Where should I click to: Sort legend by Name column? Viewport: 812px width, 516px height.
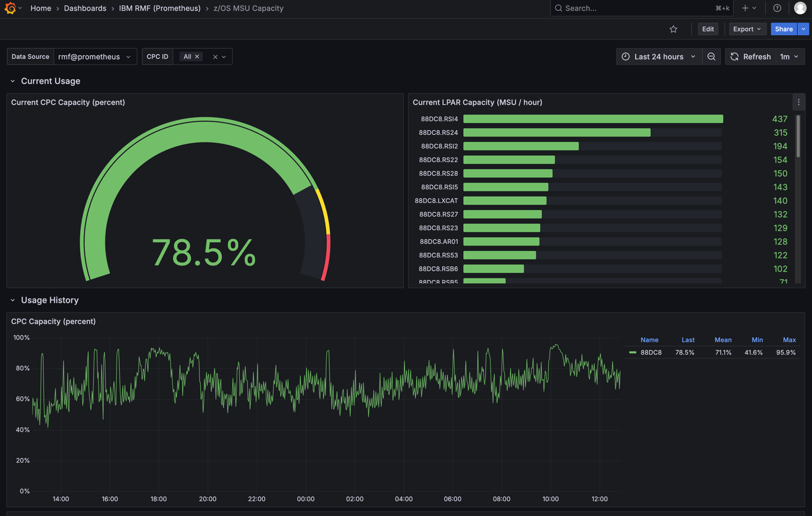pyautogui.click(x=649, y=340)
